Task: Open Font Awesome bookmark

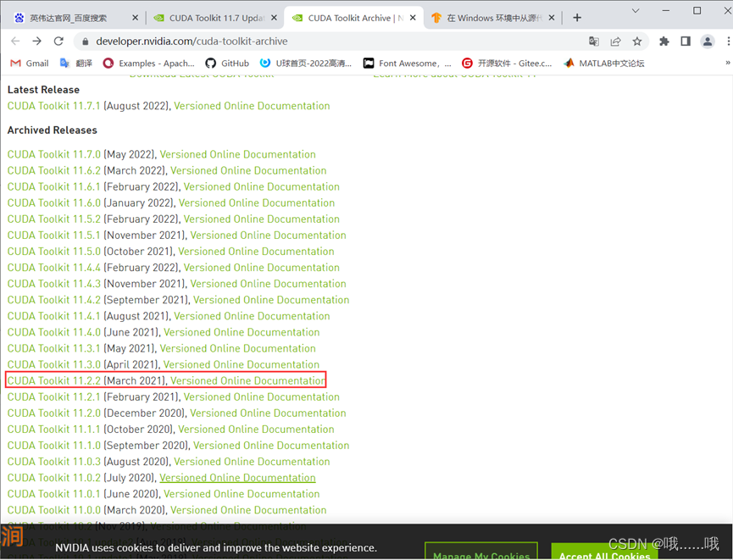Action: 407,63
